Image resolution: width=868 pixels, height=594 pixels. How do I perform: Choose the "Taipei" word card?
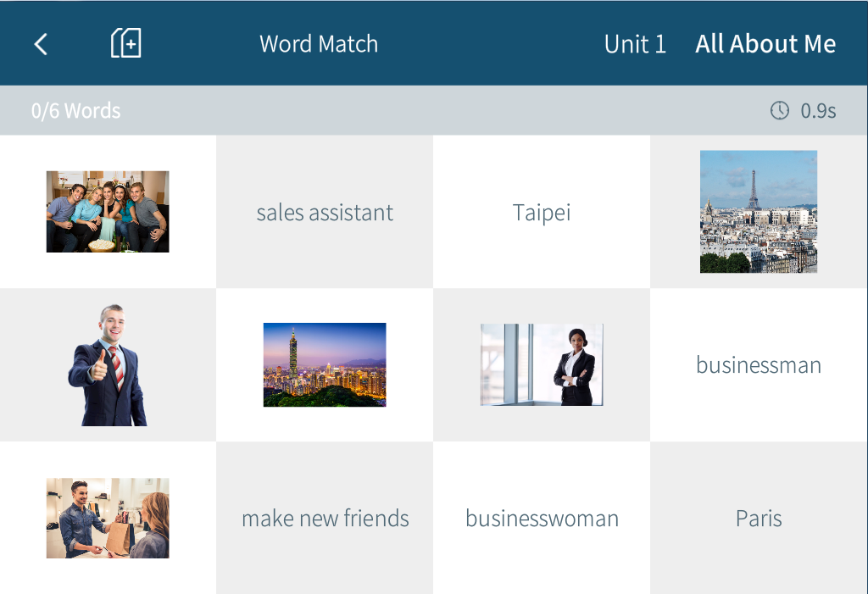[x=542, y=213]
